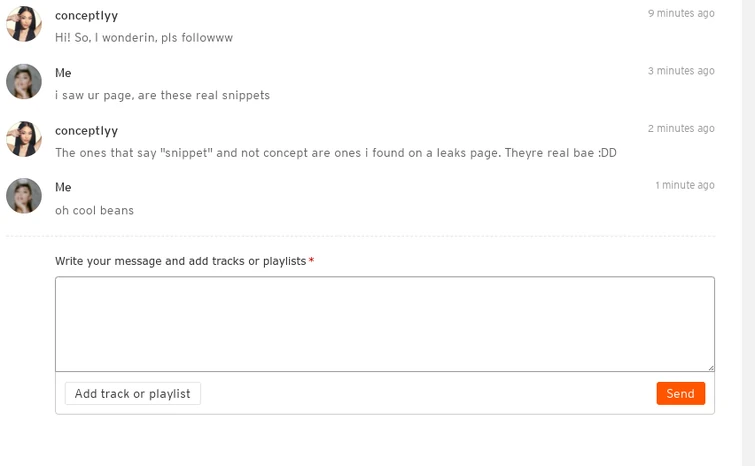755x466 pixels.
Task: Focus the message text box
Action: click(x=384, y=323)
